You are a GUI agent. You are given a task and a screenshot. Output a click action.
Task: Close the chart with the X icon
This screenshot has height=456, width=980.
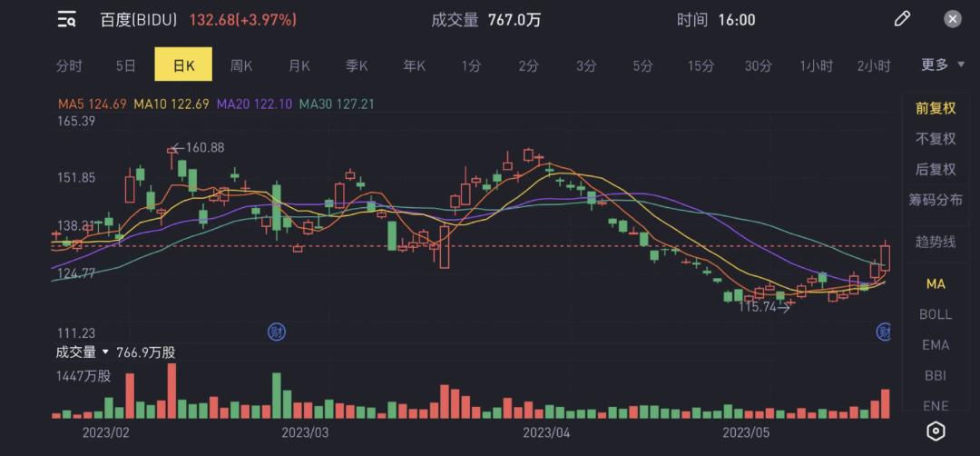coord(952,19)
